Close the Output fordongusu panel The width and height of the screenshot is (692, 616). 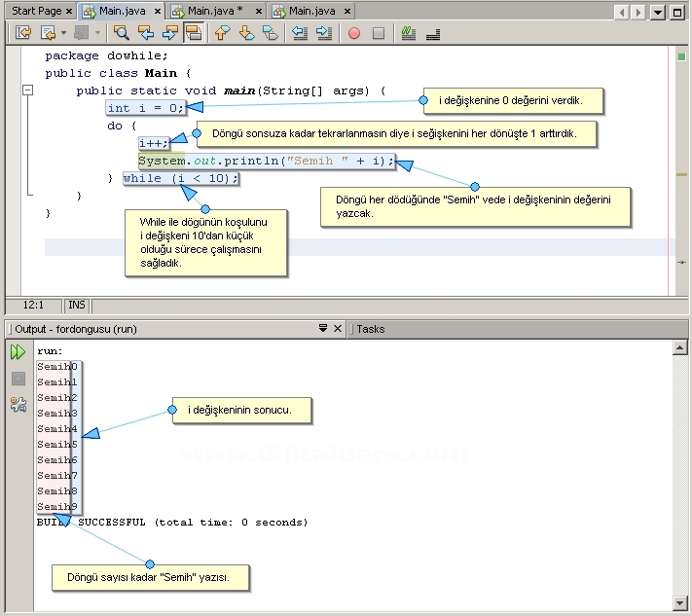pyautogui.click(x=338, y=329)
